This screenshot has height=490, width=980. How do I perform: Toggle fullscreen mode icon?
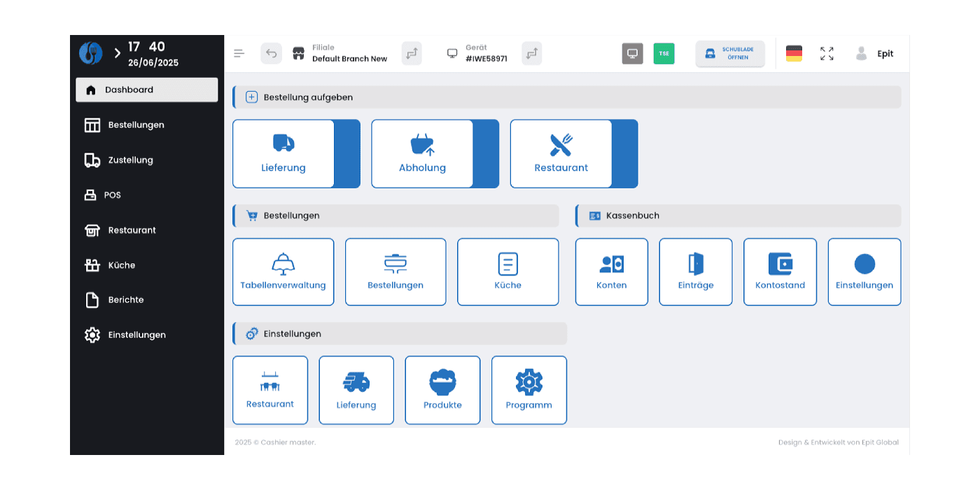[827, 54]
